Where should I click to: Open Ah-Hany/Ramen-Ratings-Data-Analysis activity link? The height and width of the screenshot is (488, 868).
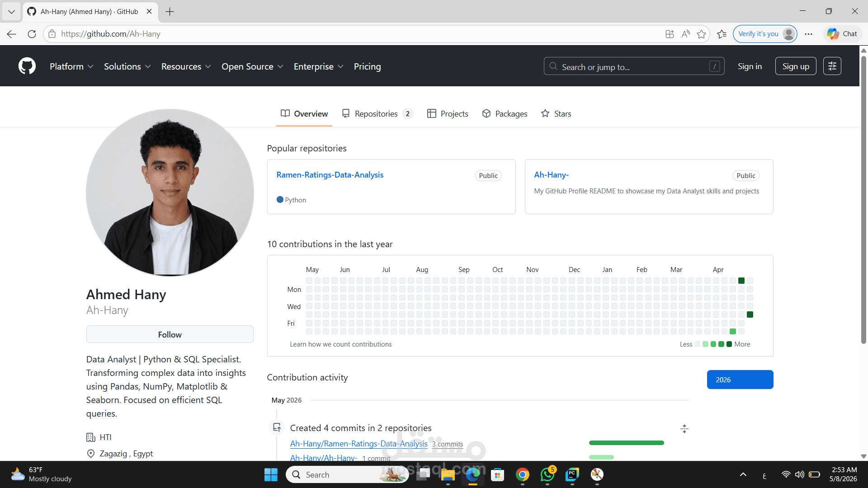pos(359,444)
